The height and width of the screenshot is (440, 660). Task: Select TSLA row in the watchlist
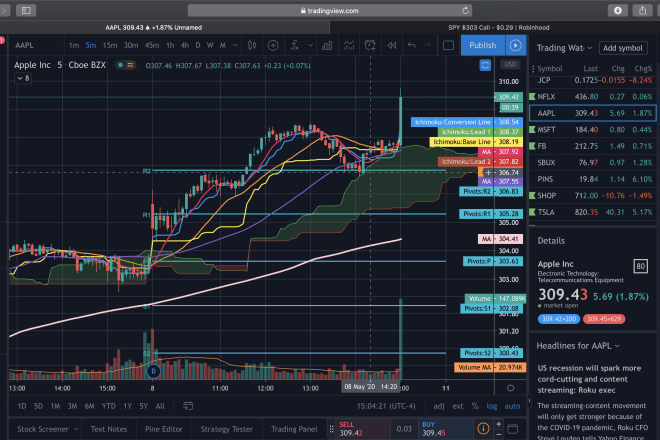(x=593, y=212)
